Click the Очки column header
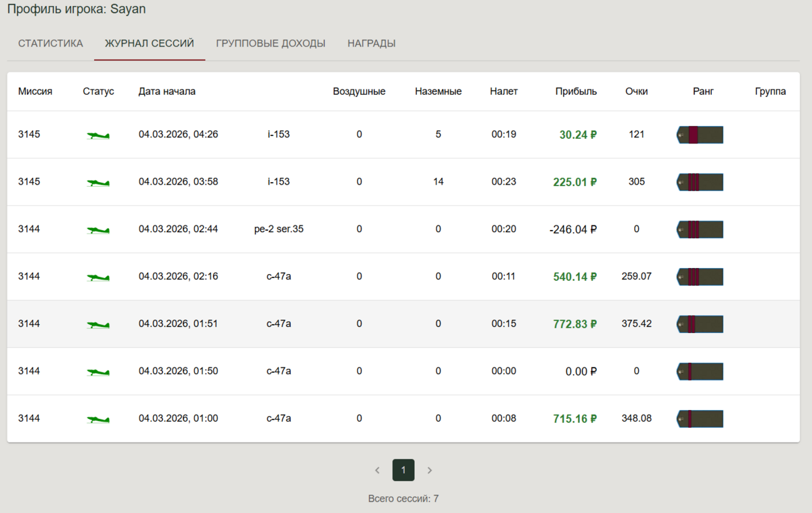 pyautogui.click(x=636, y=91)
